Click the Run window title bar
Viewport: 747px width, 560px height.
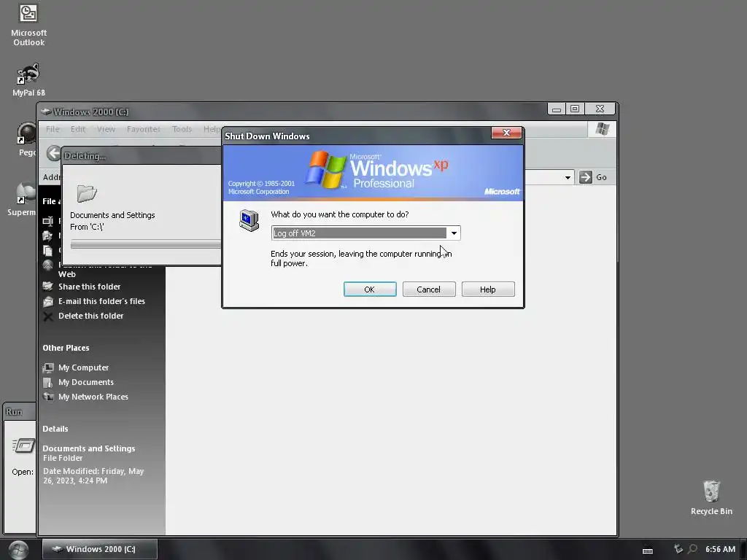pyautogui.click(x=20, y=412)
